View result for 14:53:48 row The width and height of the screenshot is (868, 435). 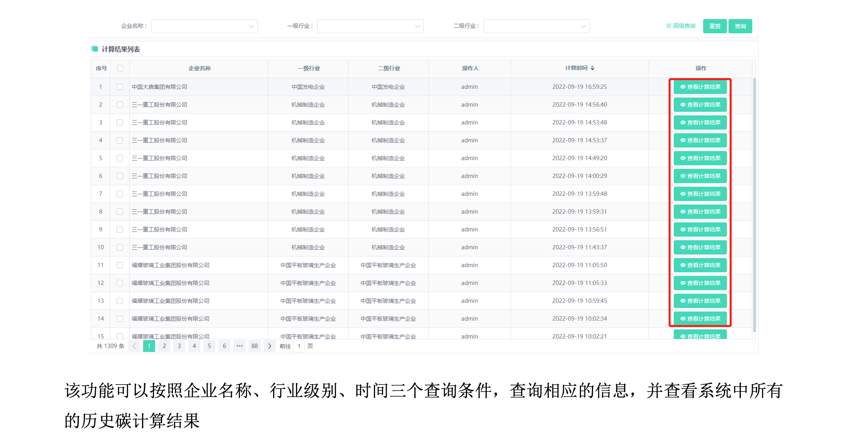700,123
